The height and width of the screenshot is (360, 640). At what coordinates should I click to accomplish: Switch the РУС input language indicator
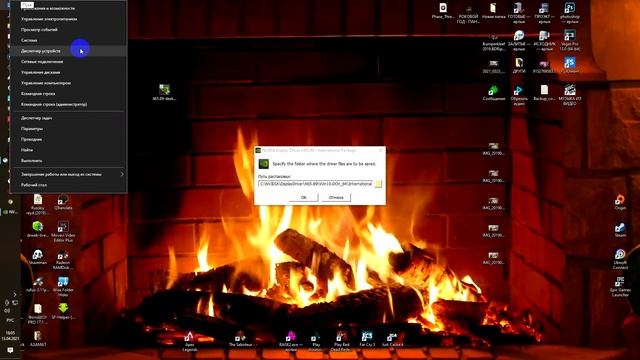coord(10,320)
